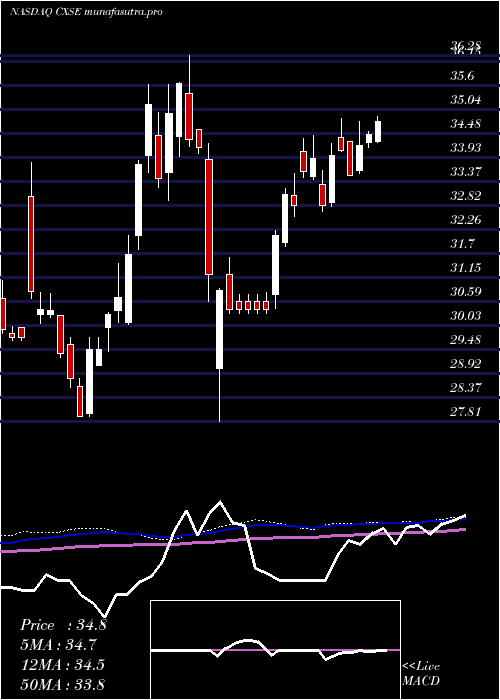The height and width of the screenshot is (700, 500).
Task: Click the 50MA : 33.8 readout
Action: coord(62,684)
